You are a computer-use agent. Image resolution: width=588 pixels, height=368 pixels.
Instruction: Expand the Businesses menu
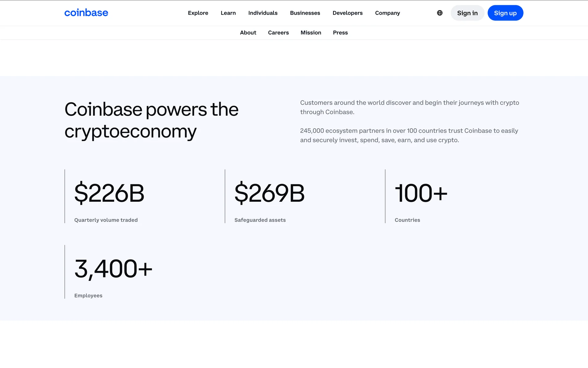pyautogui.click(x=305, y=13)
